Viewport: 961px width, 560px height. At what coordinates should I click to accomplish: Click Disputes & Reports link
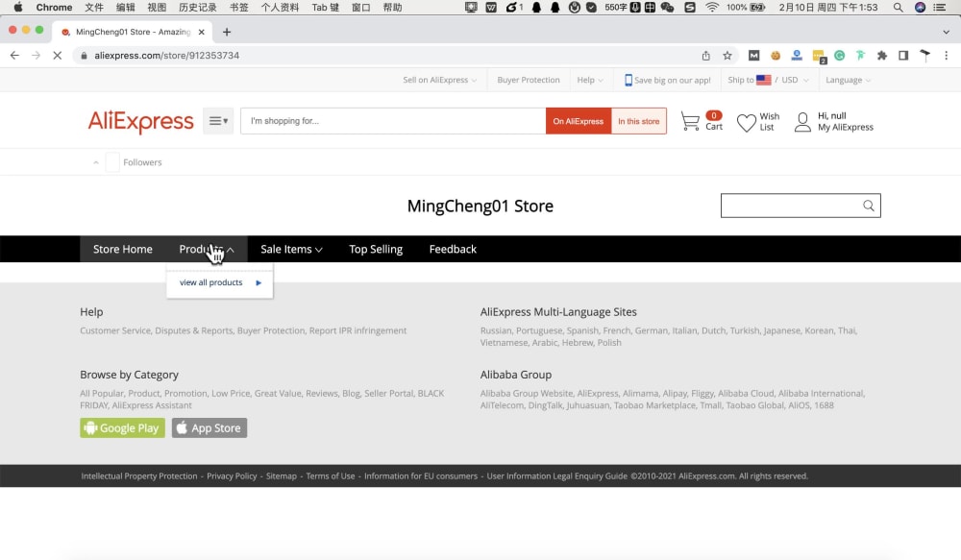194,330
